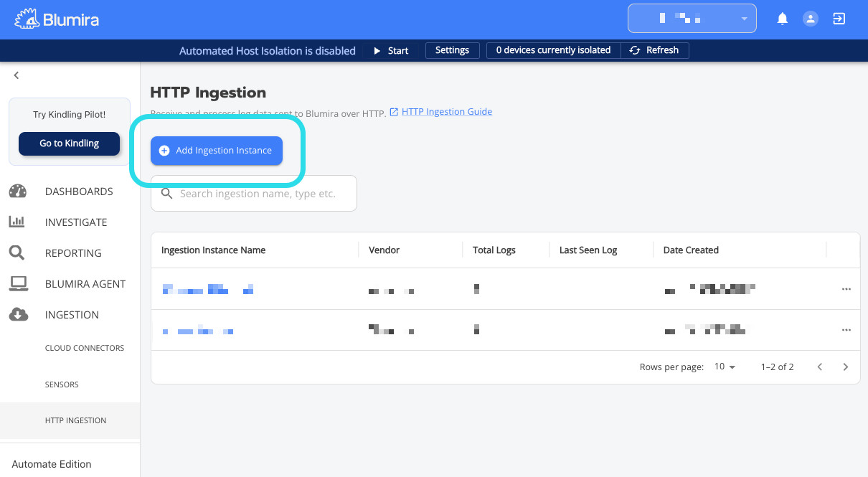Open Host Isolation Settings
Screen dimensions: 868x477
453,50
